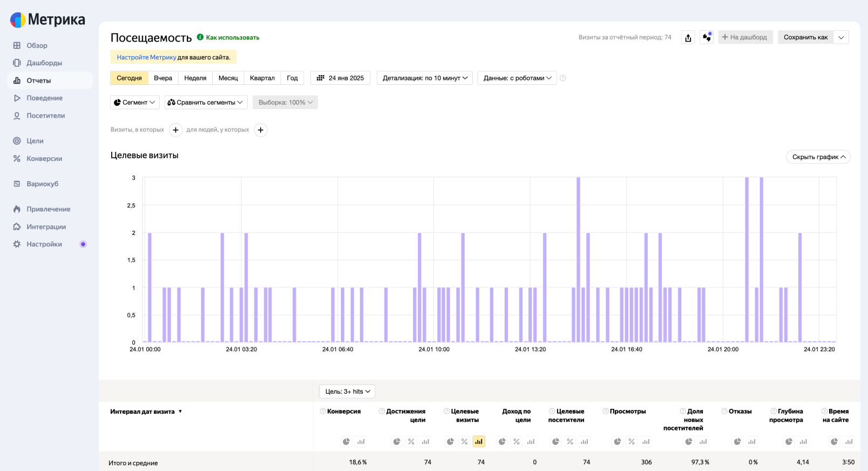Select the bar chart icon under Просмотры

coord(646,442)
